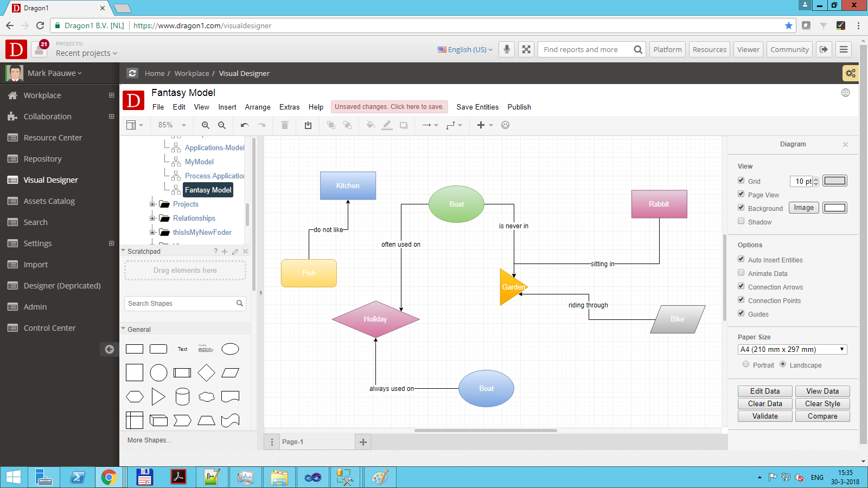Screen dimensions: 868x488
Task: Click the zoom out magnifier icon
Action: (x=221, y=125)
